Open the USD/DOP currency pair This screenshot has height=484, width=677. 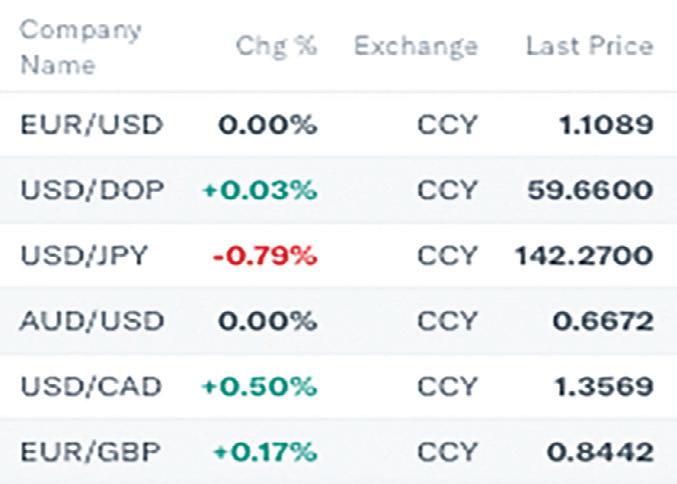click(92, 190)
